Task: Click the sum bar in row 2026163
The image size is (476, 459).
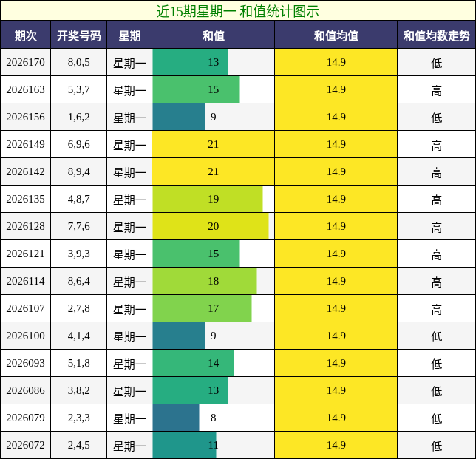Action: click(x=196, y=89)
